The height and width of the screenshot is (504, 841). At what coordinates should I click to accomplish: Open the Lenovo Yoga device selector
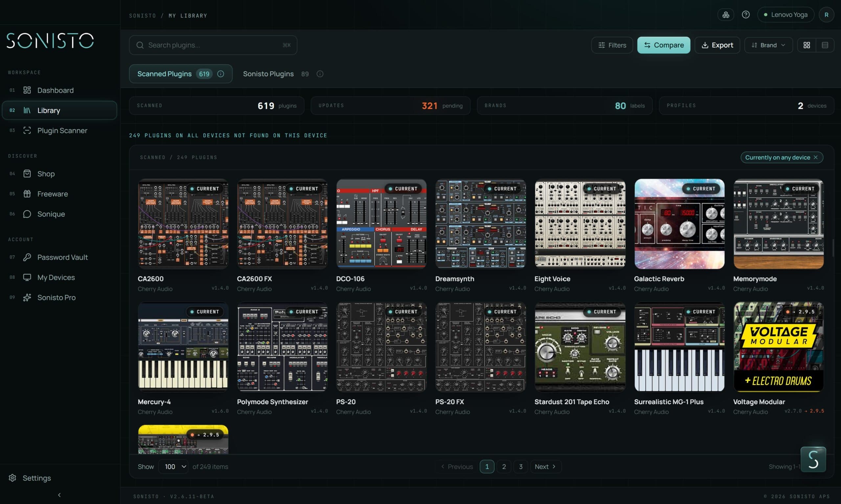(785, 14)
